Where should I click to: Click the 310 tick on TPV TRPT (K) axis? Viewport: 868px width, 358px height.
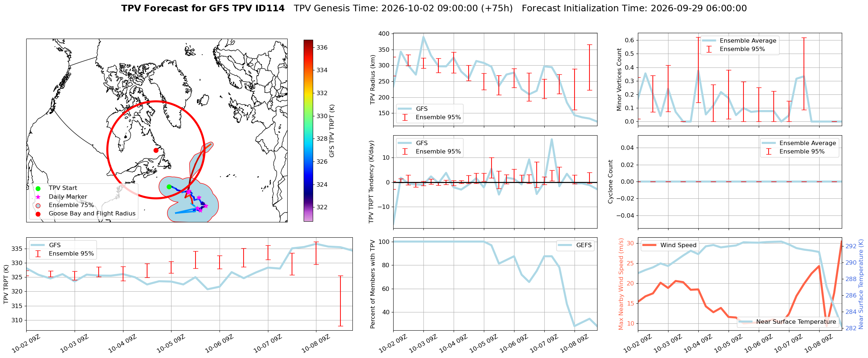[x=17, y=320]
